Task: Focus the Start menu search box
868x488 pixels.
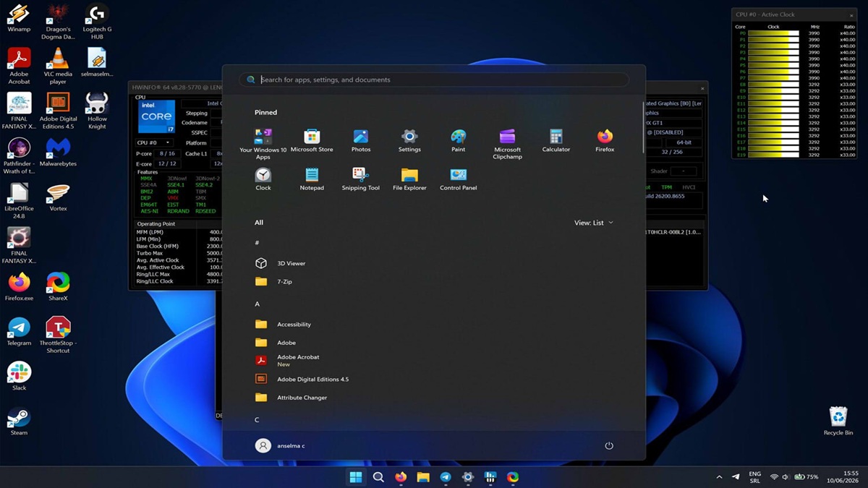Action: coord(434,80)
